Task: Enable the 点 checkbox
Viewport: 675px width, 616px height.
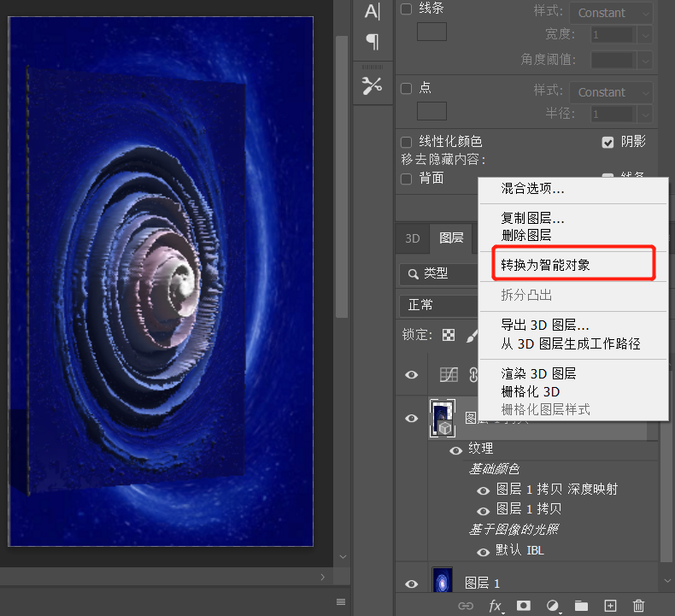Action: [x=407, y=88]
